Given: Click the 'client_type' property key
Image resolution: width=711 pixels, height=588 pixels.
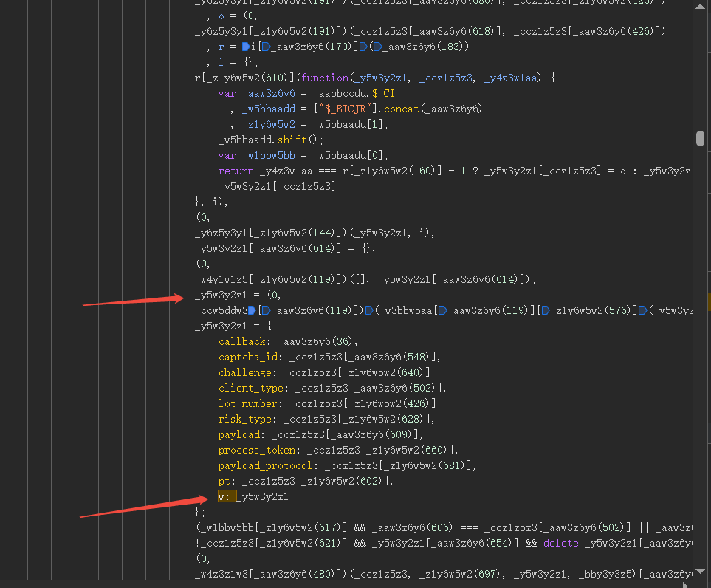Looking at the screenshot, I should [x=251, y=388].
